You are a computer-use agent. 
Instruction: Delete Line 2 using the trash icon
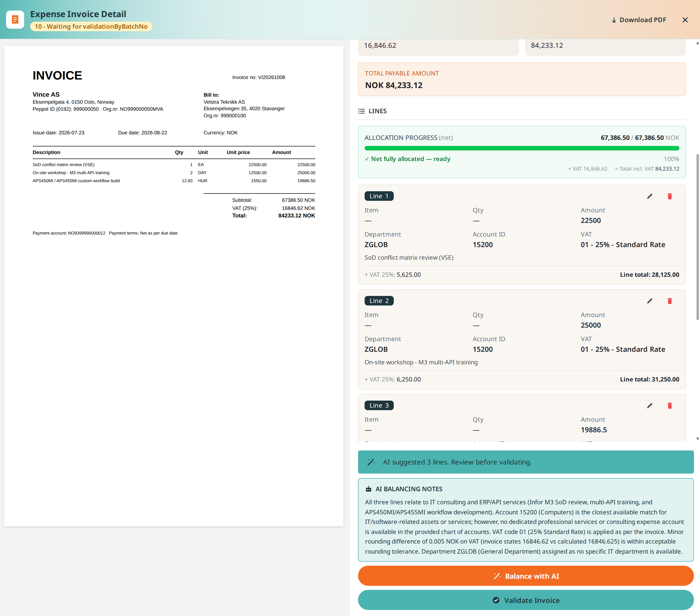[670, 301]
